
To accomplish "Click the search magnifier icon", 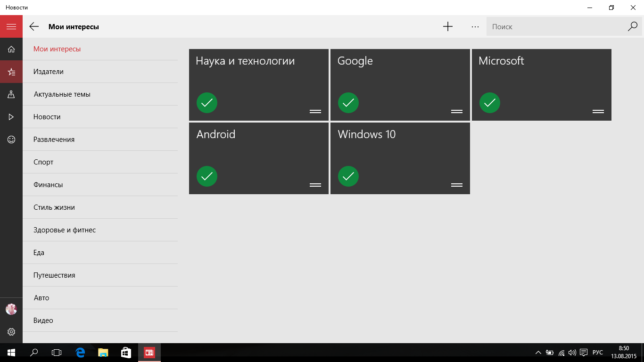I will (x=633, y=26).
